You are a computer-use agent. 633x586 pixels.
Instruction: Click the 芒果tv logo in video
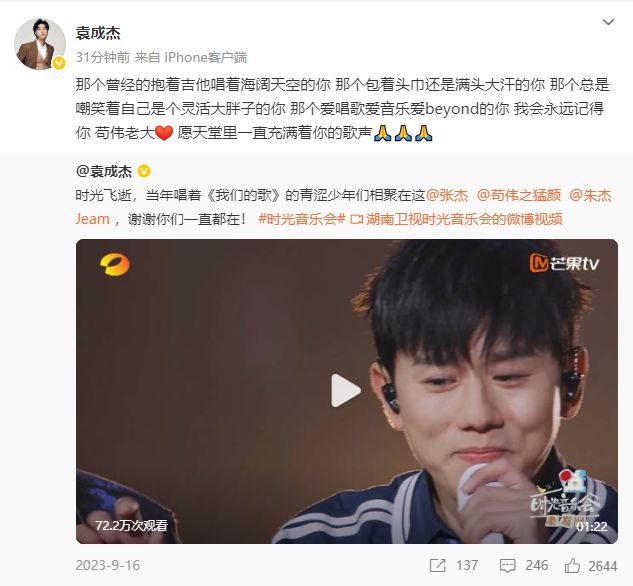564,263
